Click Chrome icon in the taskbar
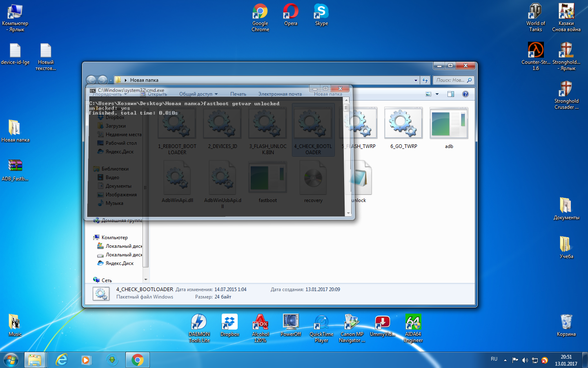The image size is (588, 368). coord(138,360)
